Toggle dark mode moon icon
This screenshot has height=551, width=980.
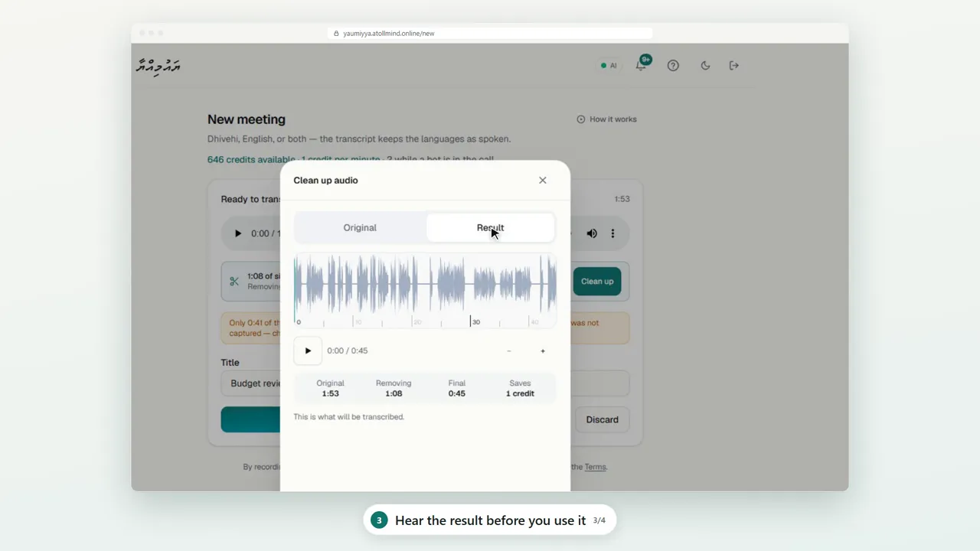pyautogui.click(x=705, y=66)
